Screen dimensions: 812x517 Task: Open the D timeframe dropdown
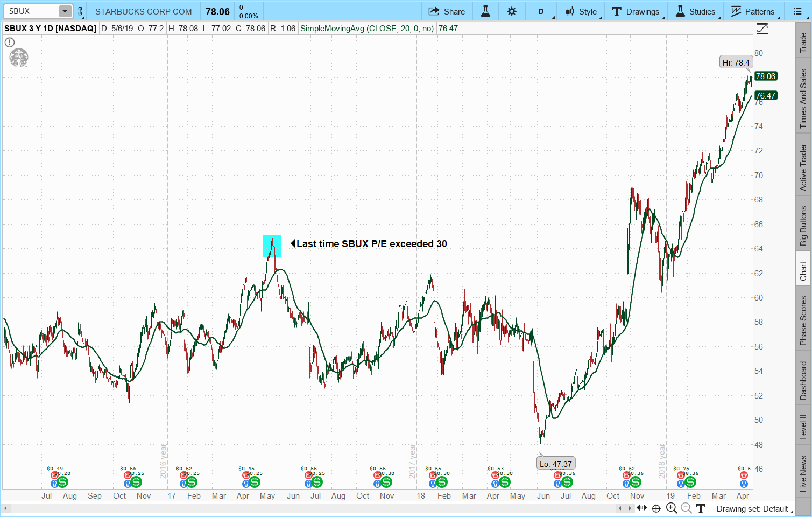point(542,11)
